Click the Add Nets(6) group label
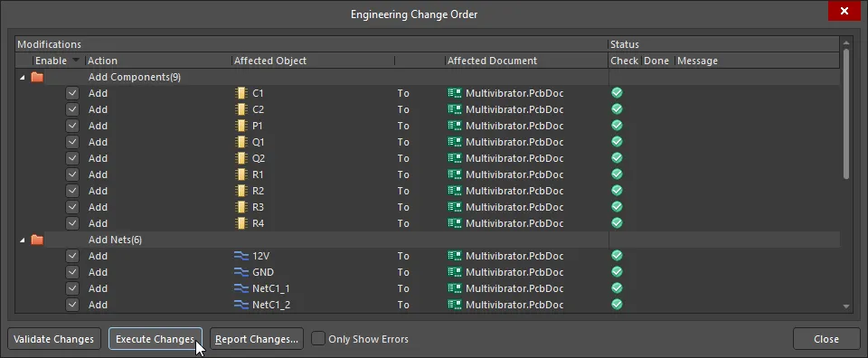868x358 pixels. coord(115,240)
